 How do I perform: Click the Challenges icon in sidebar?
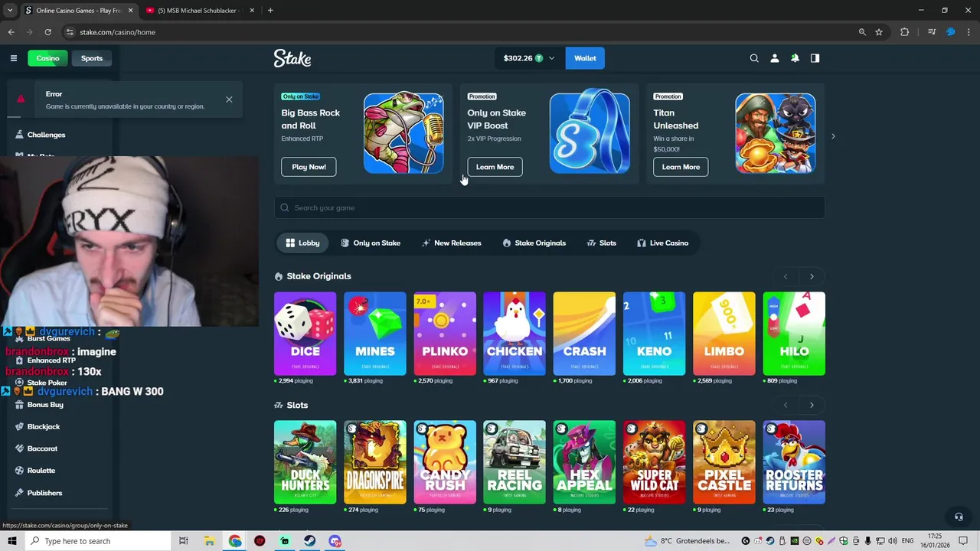click(x=20, y=135)
